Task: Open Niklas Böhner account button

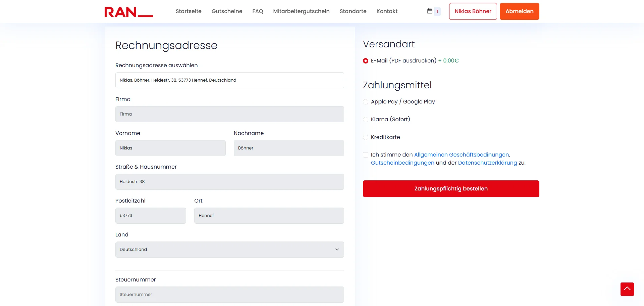Action: click(x=473, y=11)
